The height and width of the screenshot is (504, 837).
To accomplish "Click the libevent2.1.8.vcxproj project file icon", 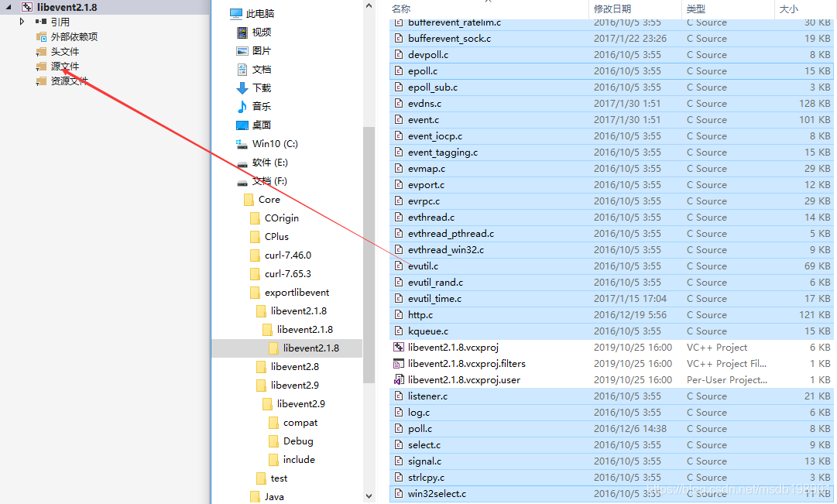I will point(398,347).
